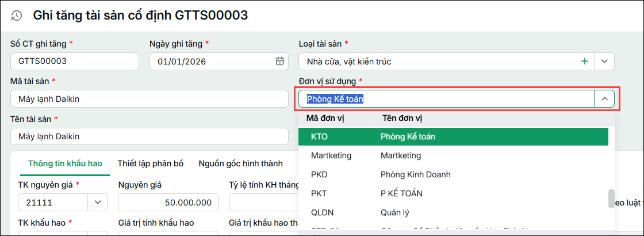Open the TK nguyên giá dropdown arrow
Image resolution: width=644 pixels, height=236 pixels.
(x=98, y=202)
